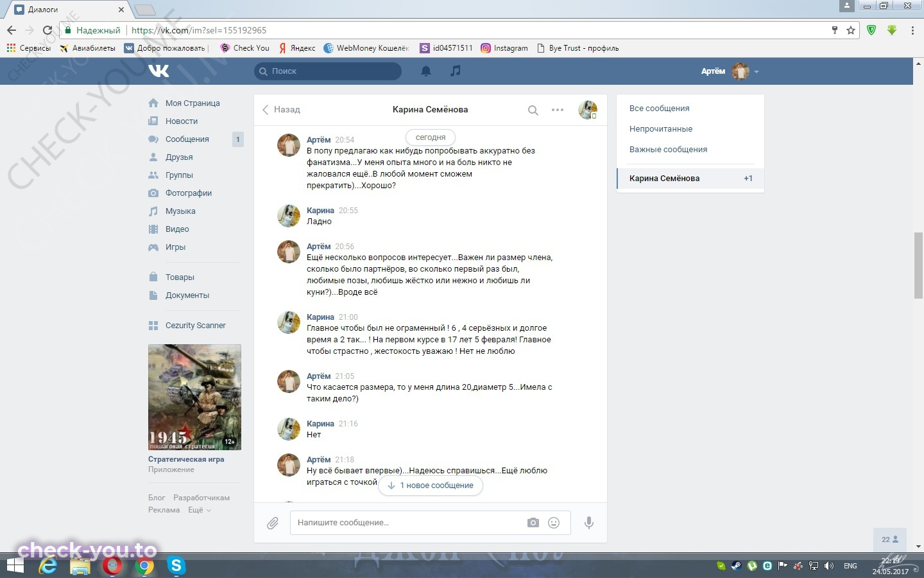Open Яндекс bookmark
The width and height of the screenshot is (924, 578).
point(297,48)
